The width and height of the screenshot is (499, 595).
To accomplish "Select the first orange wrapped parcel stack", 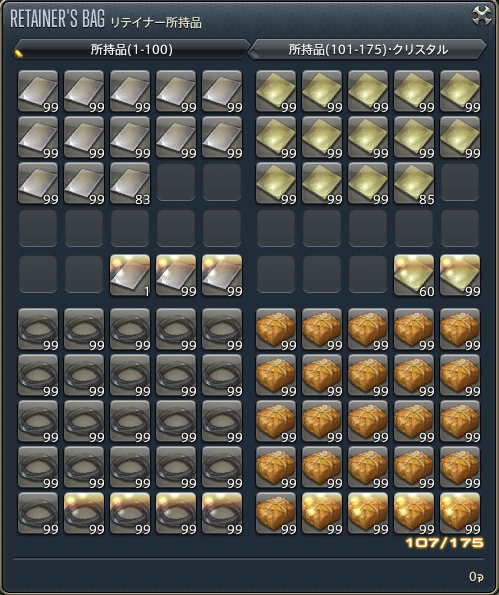I will tap(276, 329).
